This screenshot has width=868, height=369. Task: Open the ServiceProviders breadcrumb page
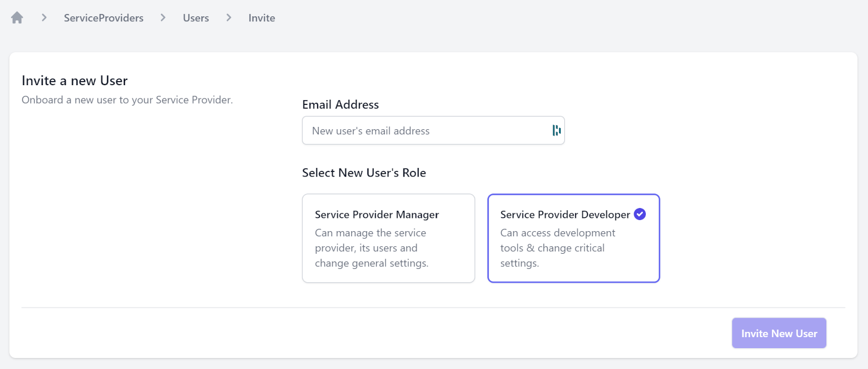103,17
